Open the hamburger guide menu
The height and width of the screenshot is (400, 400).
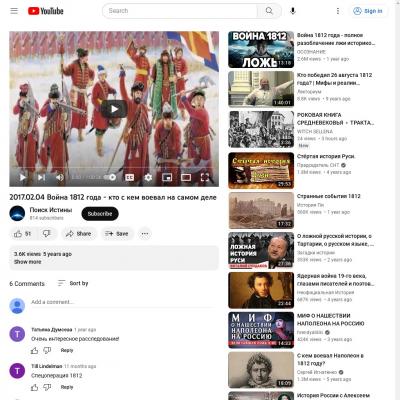(x=14, y=11)
